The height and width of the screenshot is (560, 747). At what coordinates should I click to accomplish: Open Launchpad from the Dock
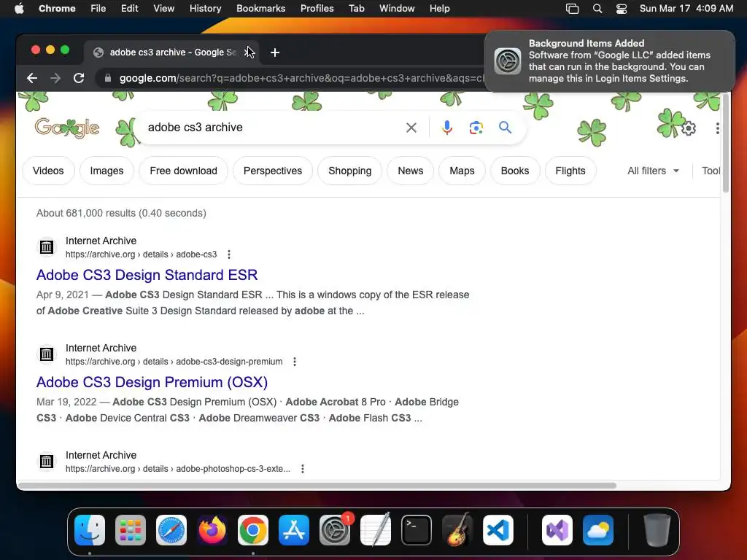click(131, 530)
